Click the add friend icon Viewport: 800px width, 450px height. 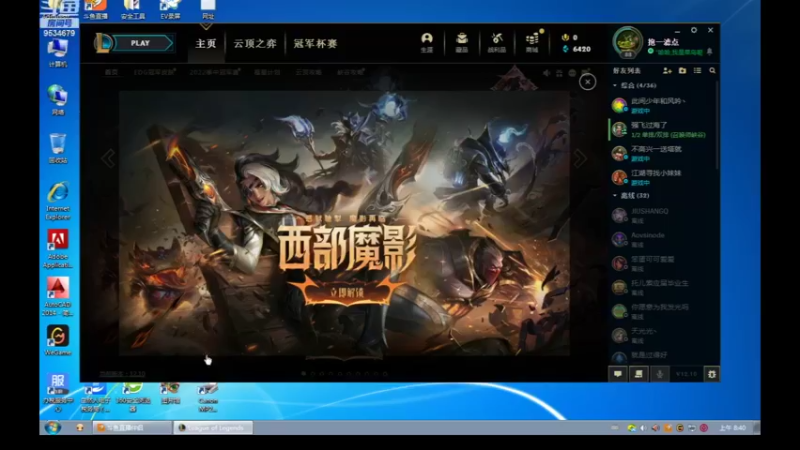[x=667, y=71]
